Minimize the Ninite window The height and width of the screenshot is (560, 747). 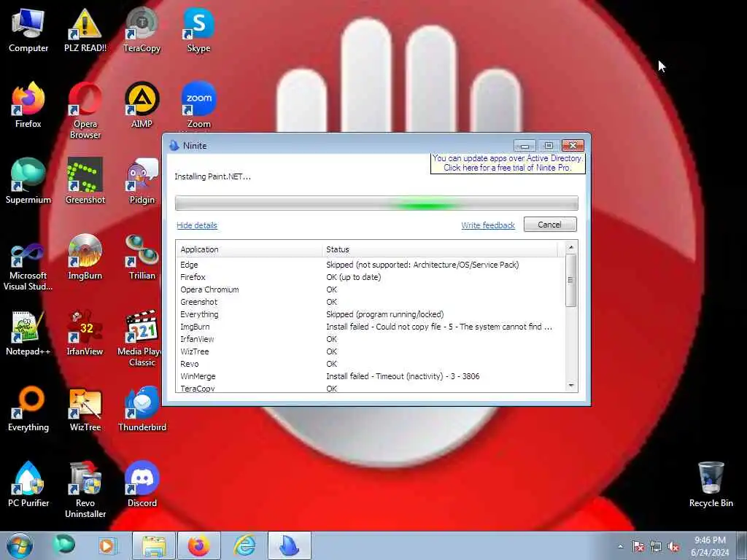(x=525, y=145)
